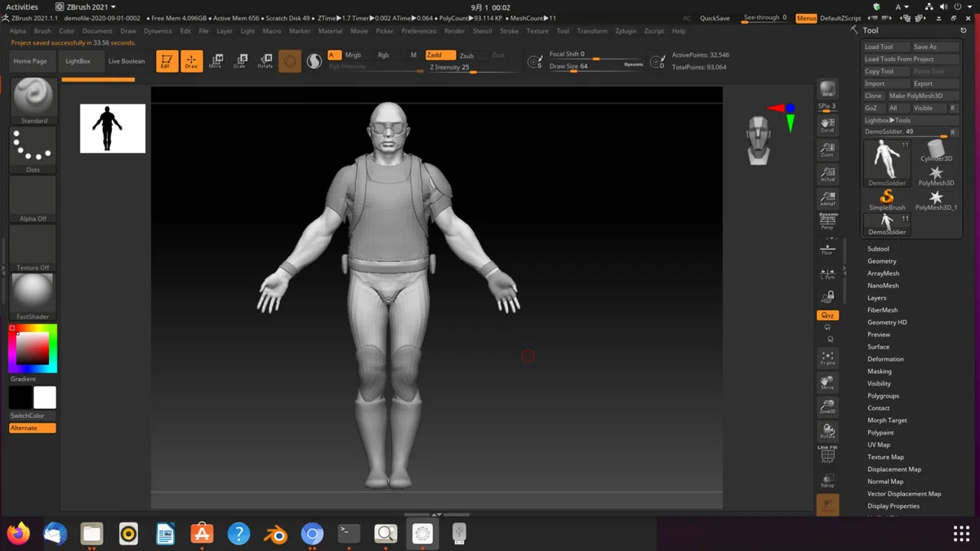Expand the Geometry section
This screenshot has height=551, width=980.
pos(881,261)
